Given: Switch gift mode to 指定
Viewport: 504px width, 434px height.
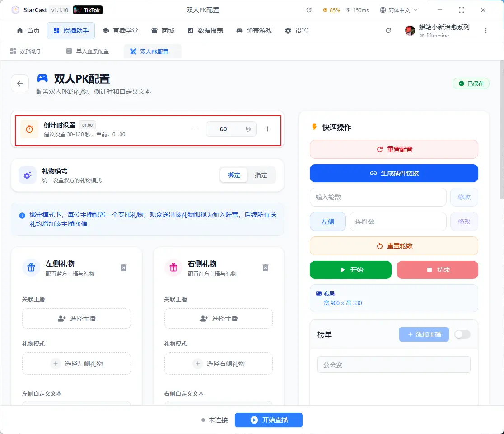Looking at the screenshot, I should point(261,175).
